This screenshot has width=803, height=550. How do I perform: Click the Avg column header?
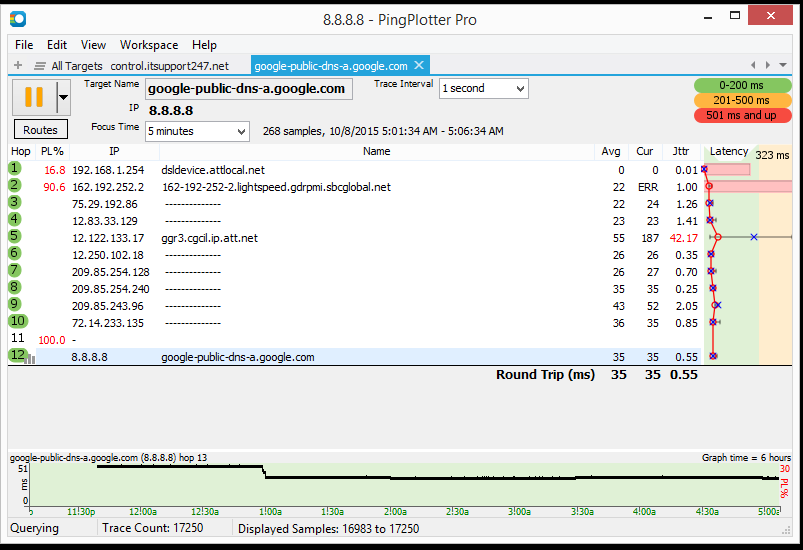611,152
